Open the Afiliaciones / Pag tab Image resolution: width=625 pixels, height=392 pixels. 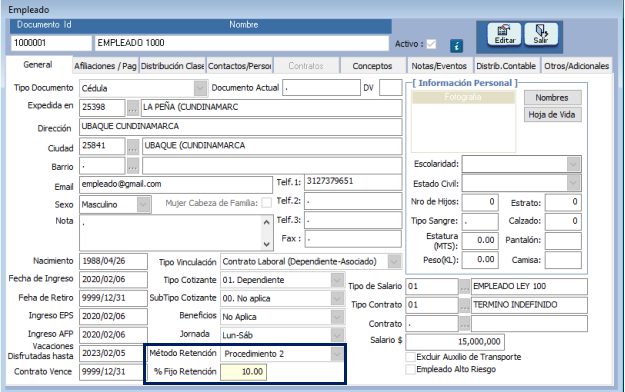point(105,66)
